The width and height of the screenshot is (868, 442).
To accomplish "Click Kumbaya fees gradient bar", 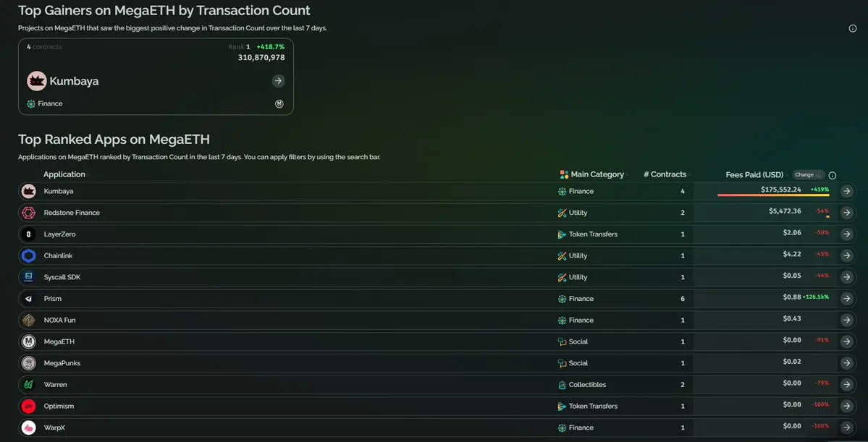I will click(773, 195).
